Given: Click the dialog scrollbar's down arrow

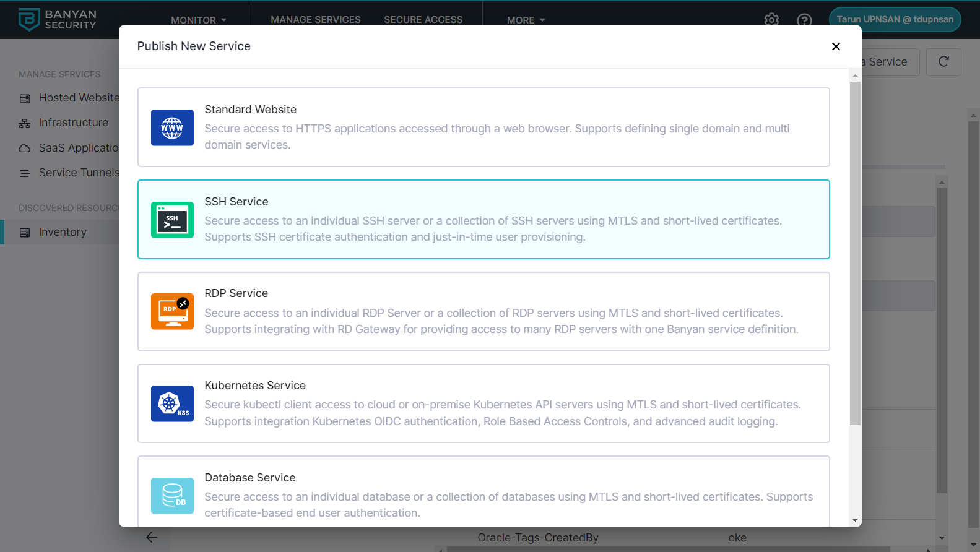Looking at the screenshot, I should [x=855, y=520].
